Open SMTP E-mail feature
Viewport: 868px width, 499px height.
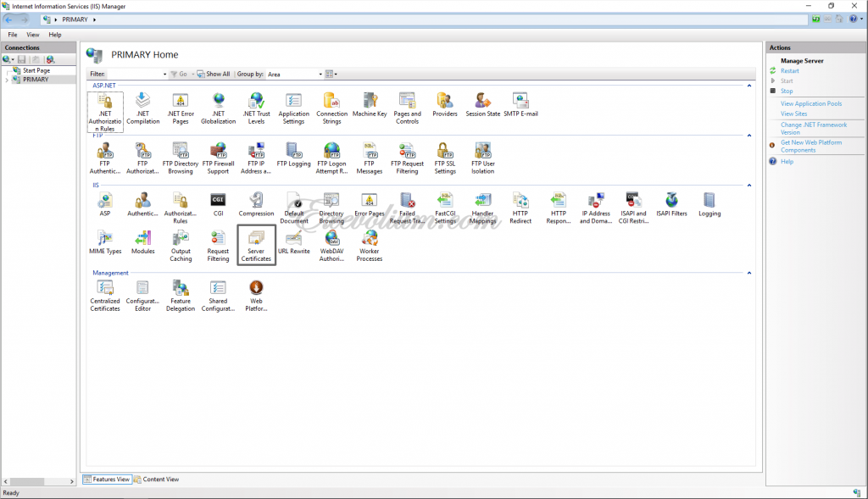(x=520, y=105)
